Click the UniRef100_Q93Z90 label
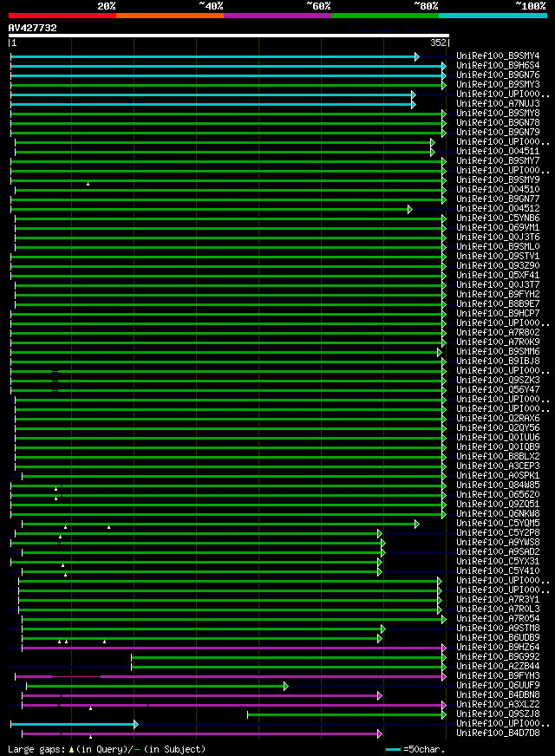 498,265
